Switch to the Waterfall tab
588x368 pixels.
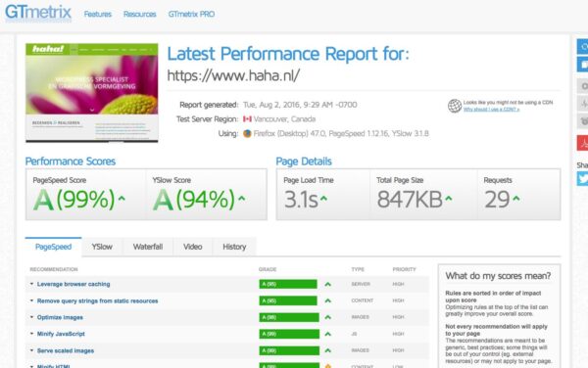point(148,247)
